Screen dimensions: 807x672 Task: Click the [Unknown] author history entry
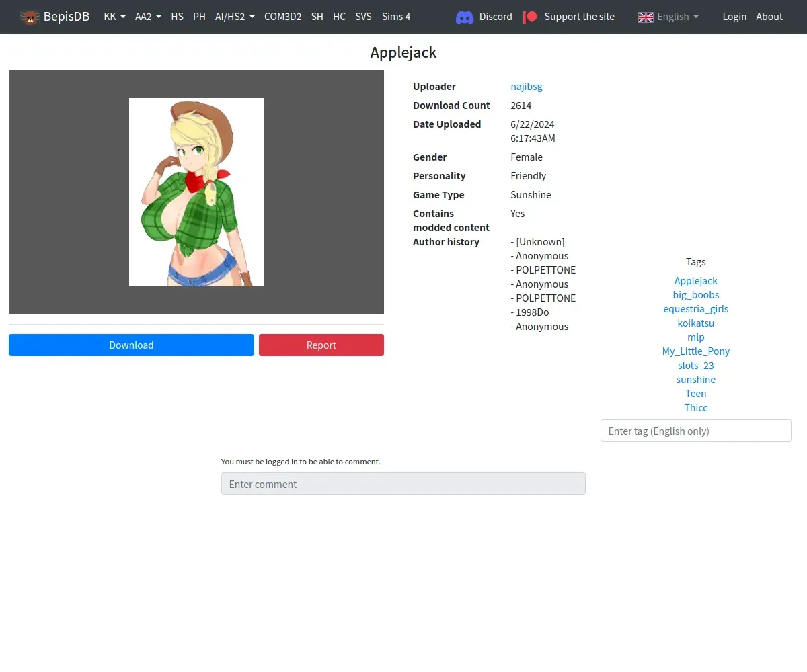click(538, 242)
